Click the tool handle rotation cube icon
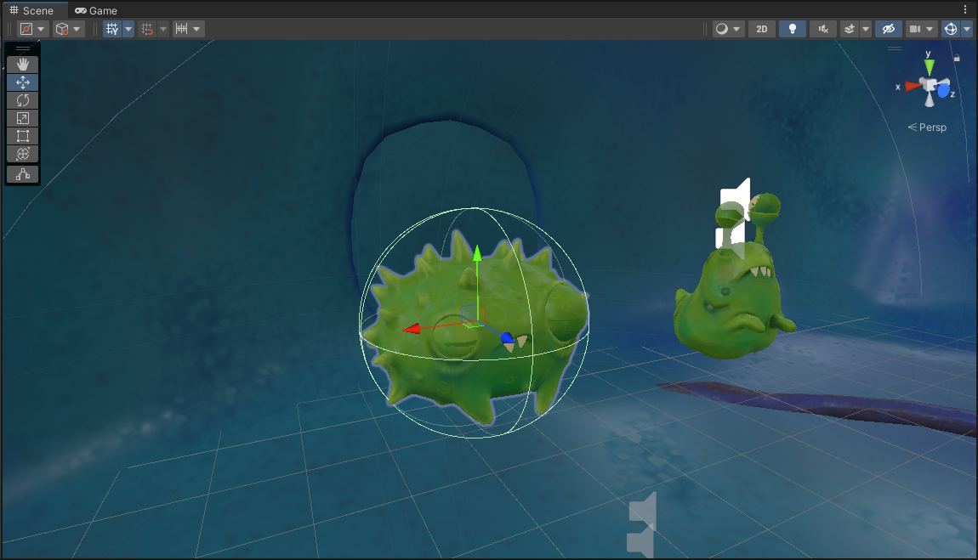The height and width of the screenshot is (560, 978). coord(62,29)
